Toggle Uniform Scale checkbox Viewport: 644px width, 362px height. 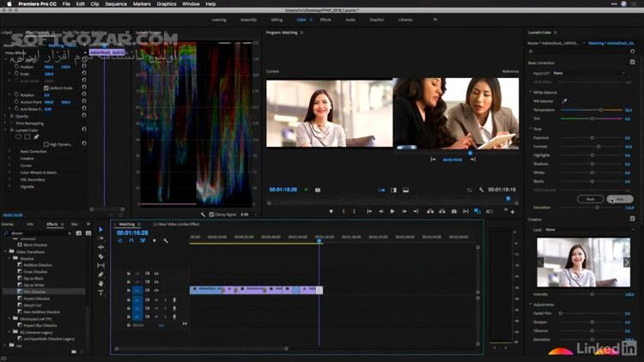tap(46, 87)
